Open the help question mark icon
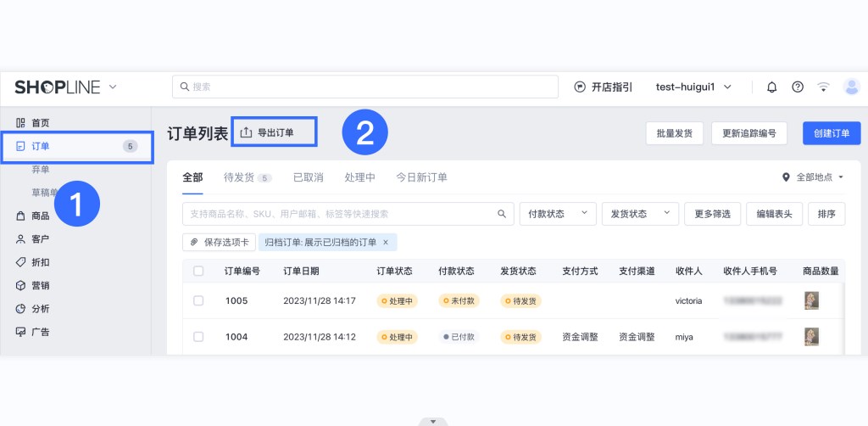The width and height of the screenshot is (868, 426). (x=797, y=87)
